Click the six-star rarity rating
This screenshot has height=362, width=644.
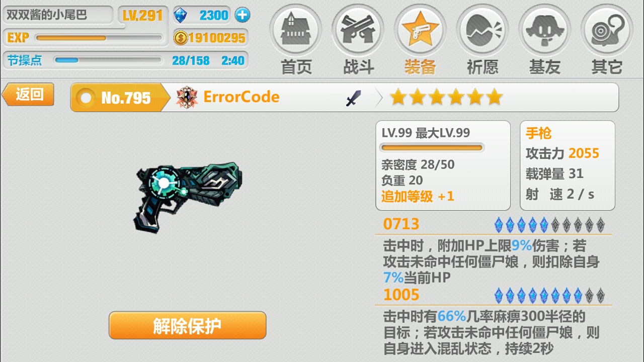[x=446, y=98]
